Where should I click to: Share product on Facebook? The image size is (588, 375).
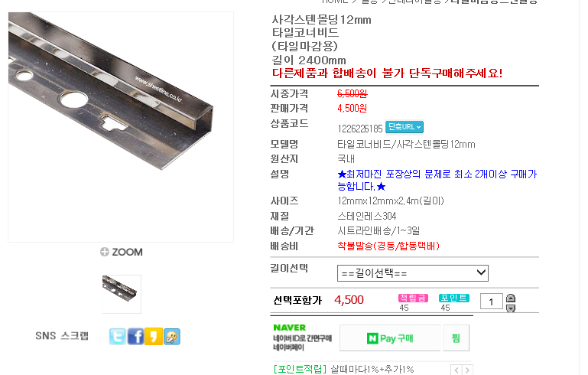click(135, 336)
